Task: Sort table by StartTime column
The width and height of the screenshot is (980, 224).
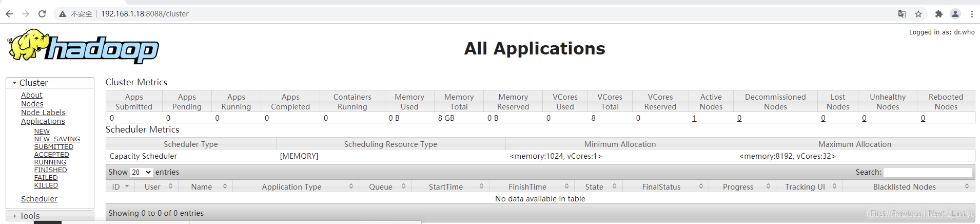Action: point(450,186)
